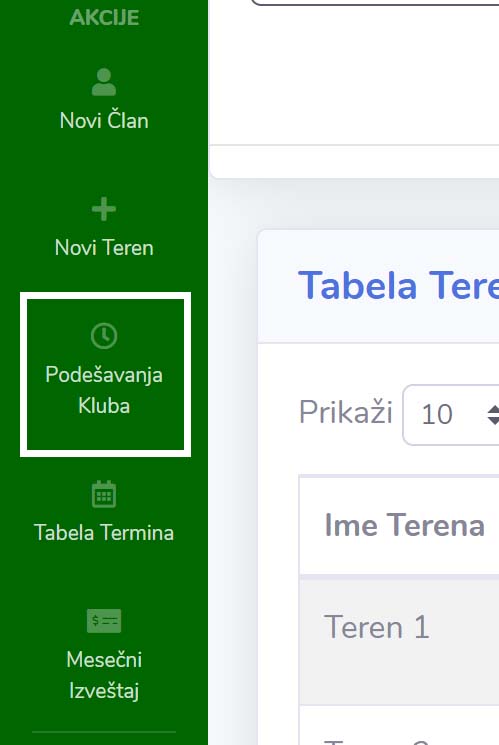Click the Prikaži label text
Screen dimensions: 499x745
point(345,412)
